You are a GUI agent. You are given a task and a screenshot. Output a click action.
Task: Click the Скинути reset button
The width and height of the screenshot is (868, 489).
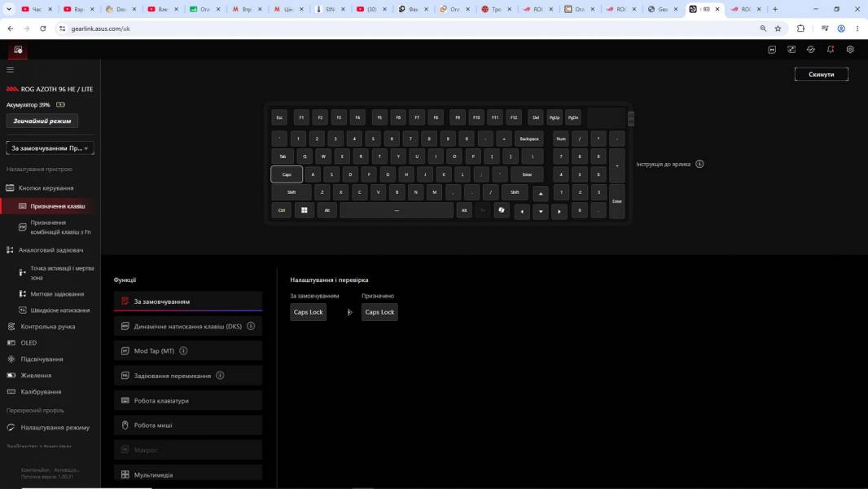pyautogui.click(x=821, y=74)
